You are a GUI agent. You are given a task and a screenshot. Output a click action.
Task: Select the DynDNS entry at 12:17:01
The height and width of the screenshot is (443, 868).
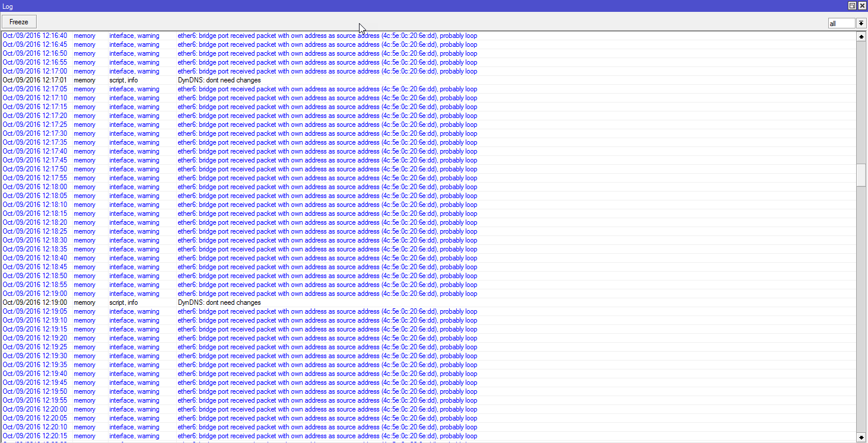point(429,80)
